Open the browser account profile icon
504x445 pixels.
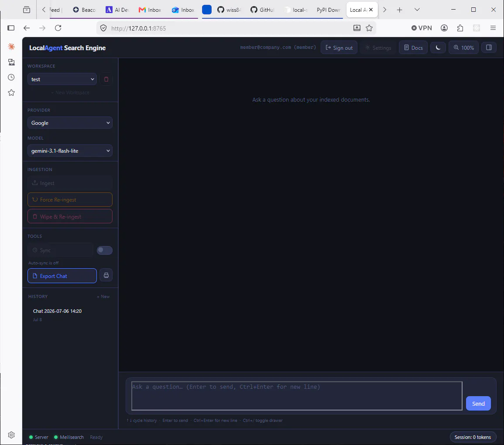pyautogui.click(x=444, y=28)
